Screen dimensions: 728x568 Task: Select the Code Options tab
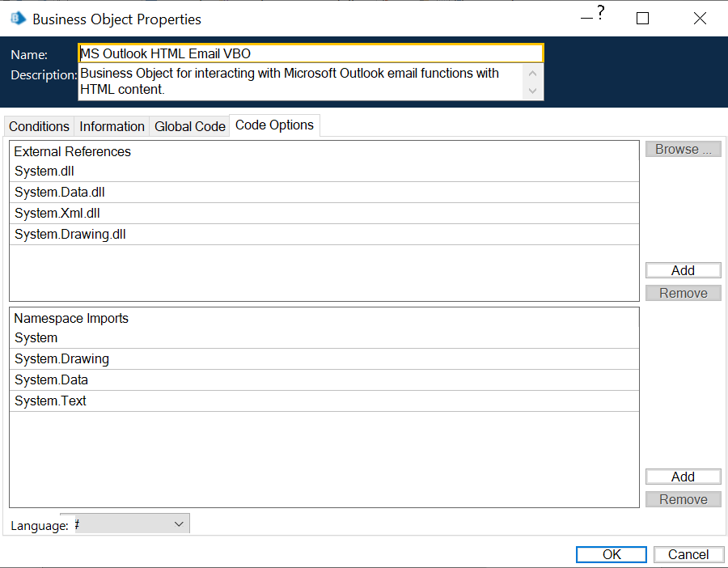(x=274, y=125)
